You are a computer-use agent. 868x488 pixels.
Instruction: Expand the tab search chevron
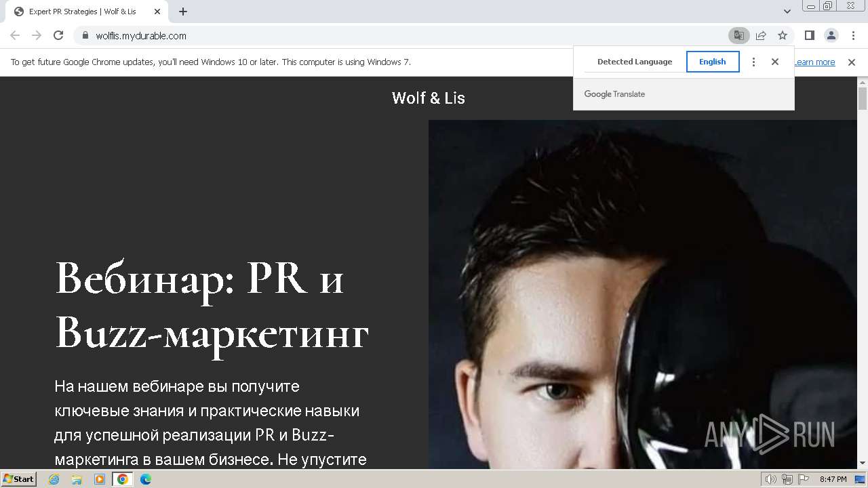tap(787, 12)
